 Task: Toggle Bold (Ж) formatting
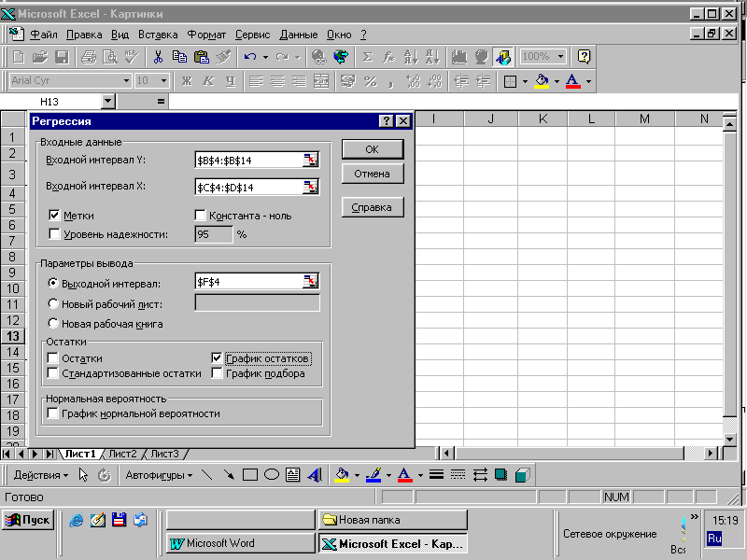coord(187,81)
